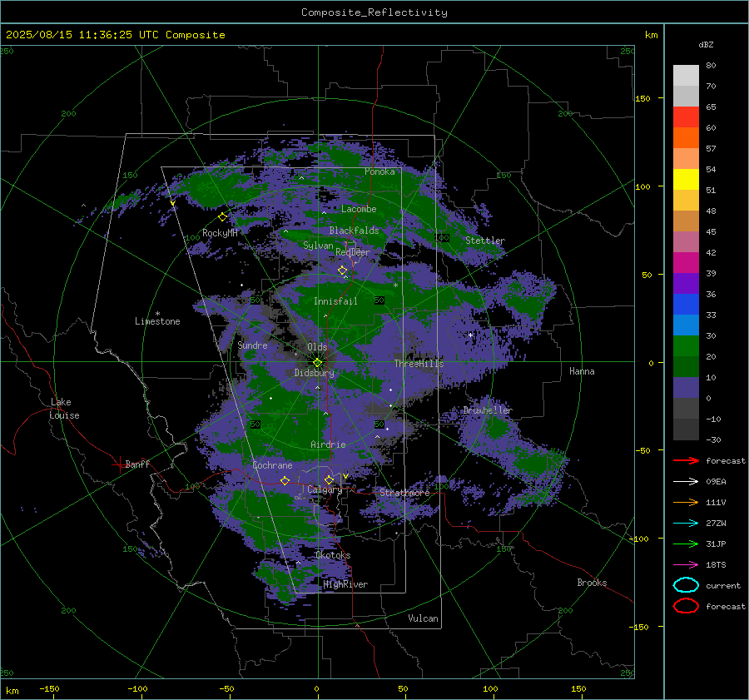Select the blue 36 dBZ swatch
The image size is (749, 700).
(x=686, y=305)
